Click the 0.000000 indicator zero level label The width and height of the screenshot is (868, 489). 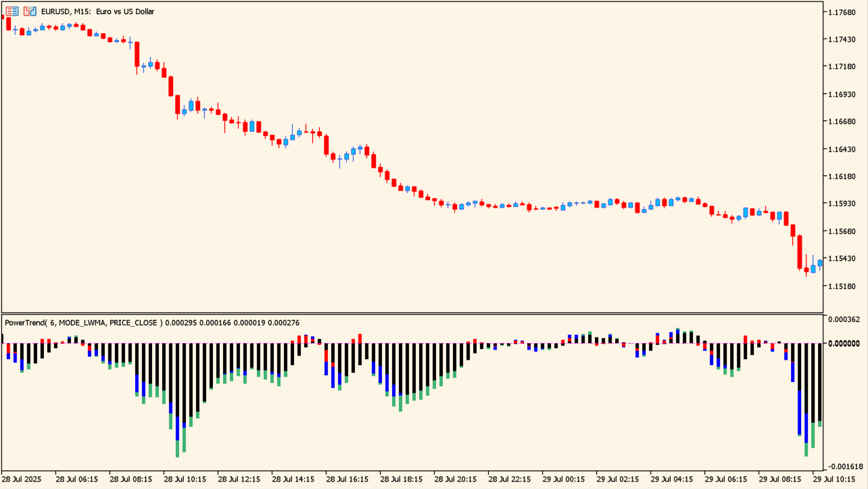844,344
